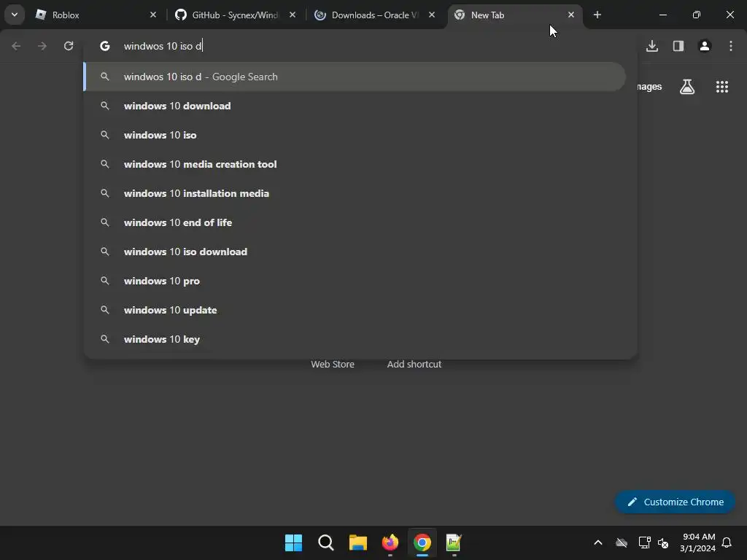Close the Roblox tab
The width and height of the screenshot is (747, 560).
153,15
